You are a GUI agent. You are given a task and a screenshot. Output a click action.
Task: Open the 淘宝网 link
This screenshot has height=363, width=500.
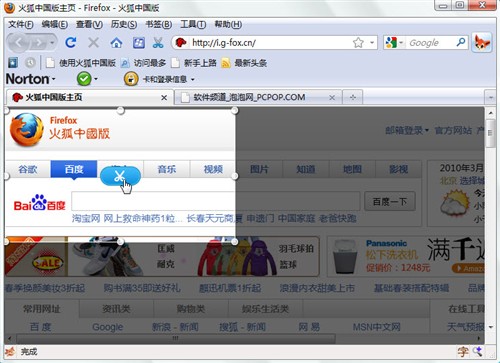point(86,219)
